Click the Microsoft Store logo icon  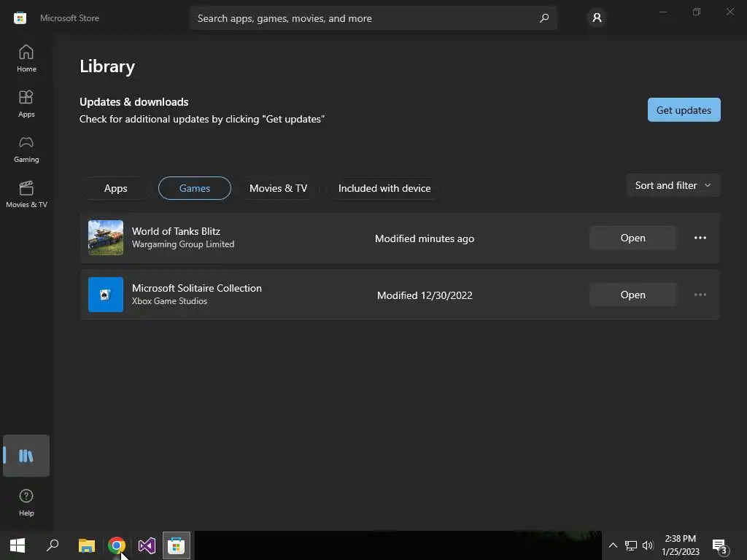[20, 18]
